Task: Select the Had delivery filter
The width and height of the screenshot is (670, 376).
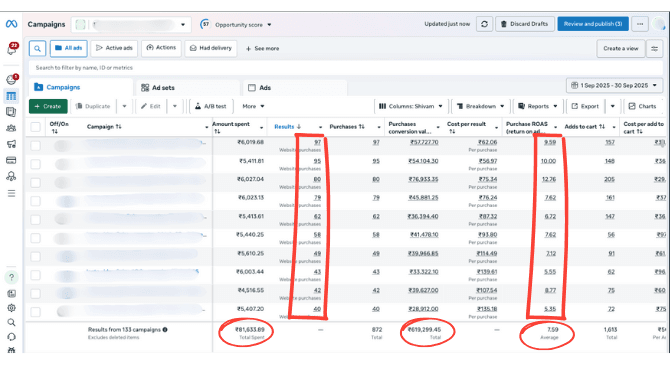Action: click(211, 48)
